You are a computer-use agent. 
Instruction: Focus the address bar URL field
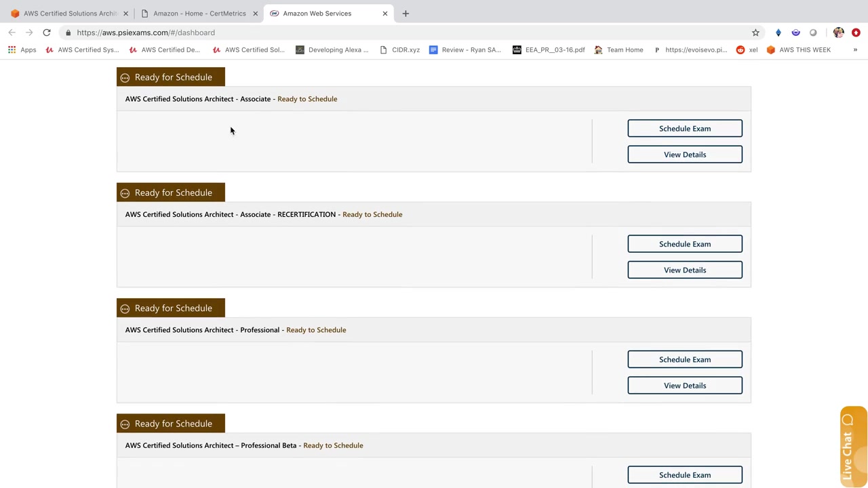coord(407,33)
